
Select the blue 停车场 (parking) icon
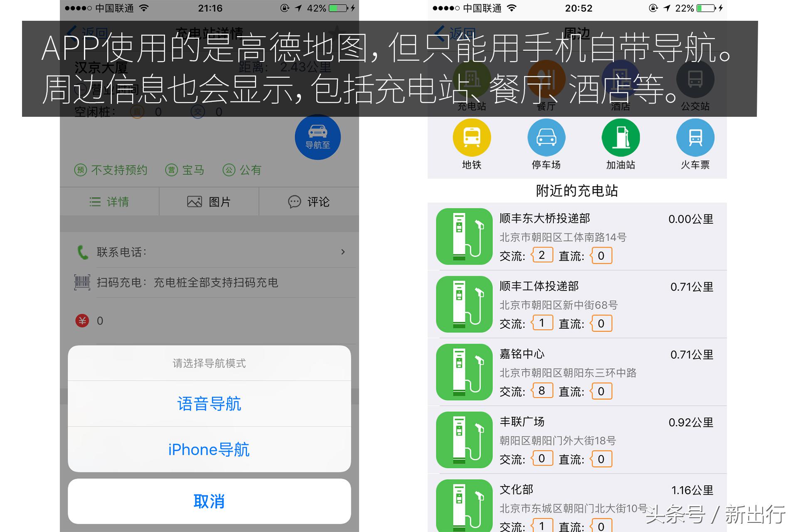(x=547, y=137)
